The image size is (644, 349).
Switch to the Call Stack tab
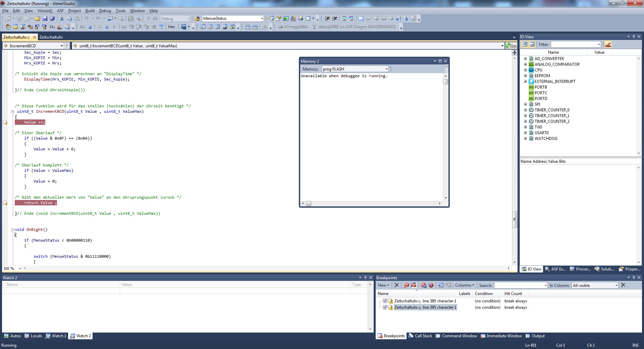pyautogui.click(x=420, y=336)
